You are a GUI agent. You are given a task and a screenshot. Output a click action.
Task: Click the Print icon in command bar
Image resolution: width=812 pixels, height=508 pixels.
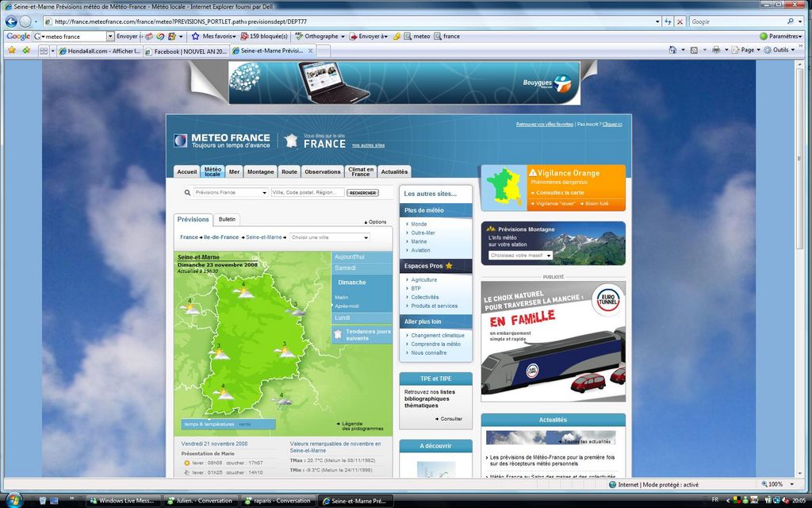(x=715, y=50)
